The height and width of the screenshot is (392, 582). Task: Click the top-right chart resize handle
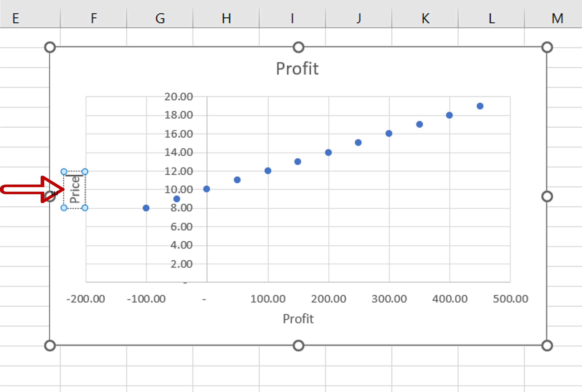tap(547, 47)
